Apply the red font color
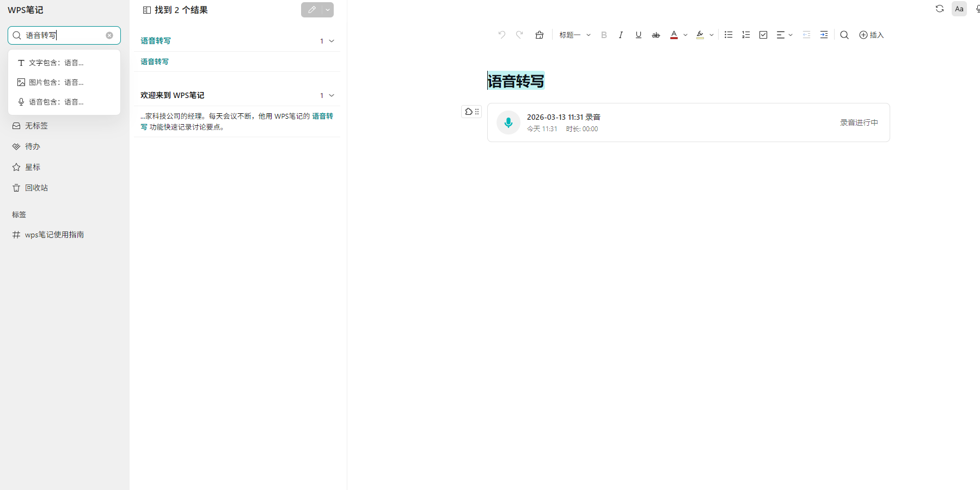The height and width of the screenshot is (490, 980). pos(674,35)
